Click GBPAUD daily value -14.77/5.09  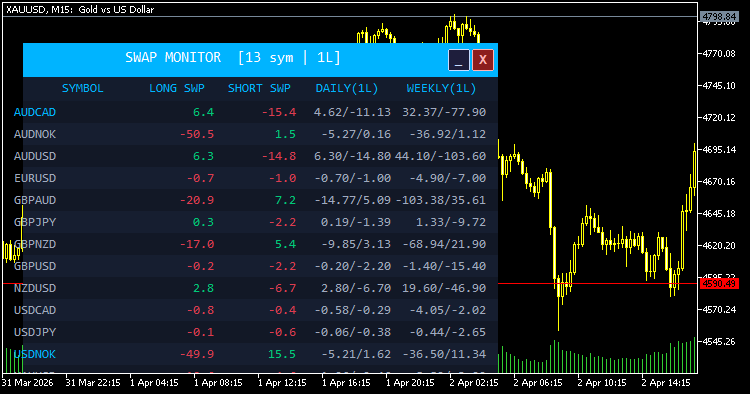pos(353,200)
